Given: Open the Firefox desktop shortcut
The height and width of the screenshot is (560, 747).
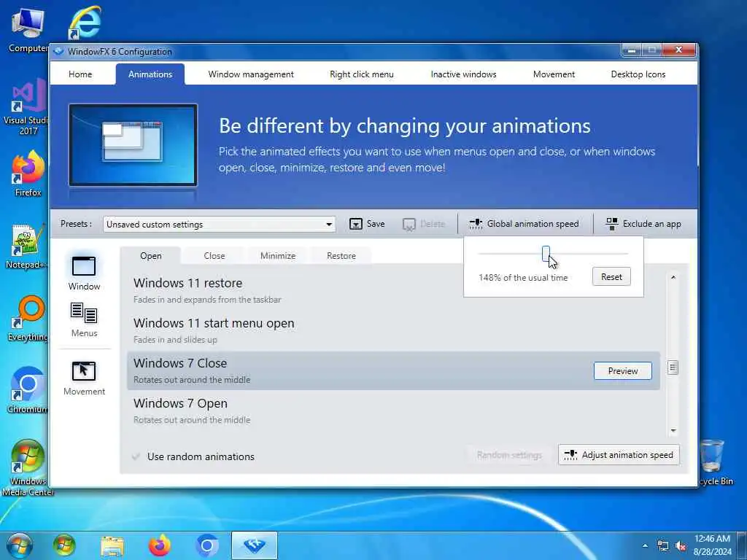Looking at the screenshot, I should pos(28,174).
